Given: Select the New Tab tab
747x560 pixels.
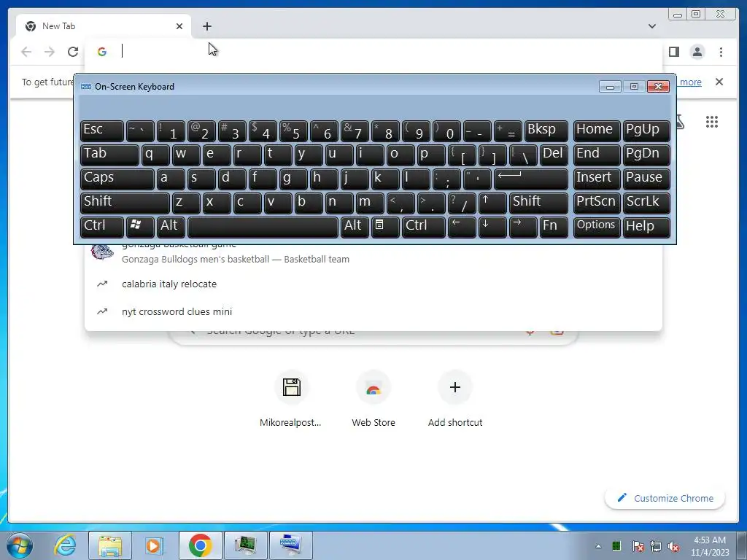Looking at the screenshot, I should [x=104, y=26].
